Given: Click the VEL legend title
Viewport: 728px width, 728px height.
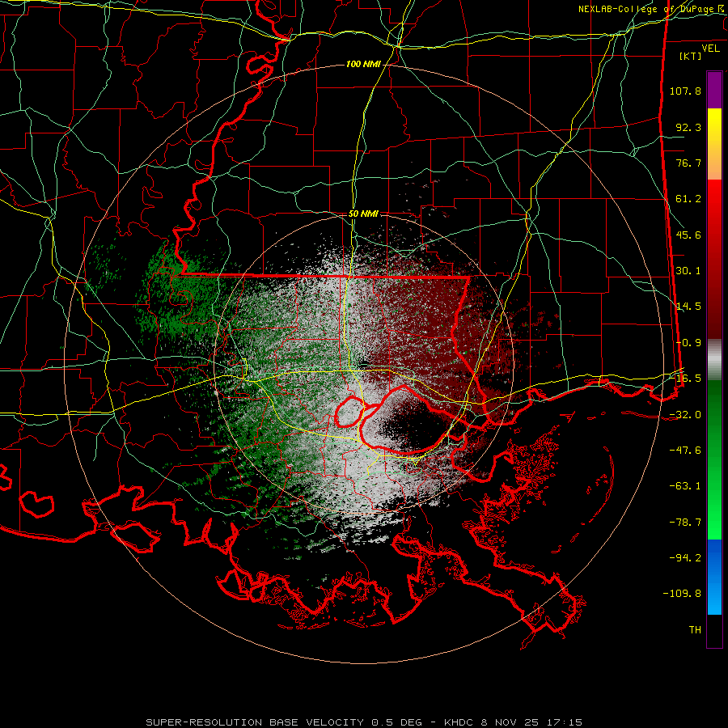Looking at the screenshot, I should (x=710, y=49).
